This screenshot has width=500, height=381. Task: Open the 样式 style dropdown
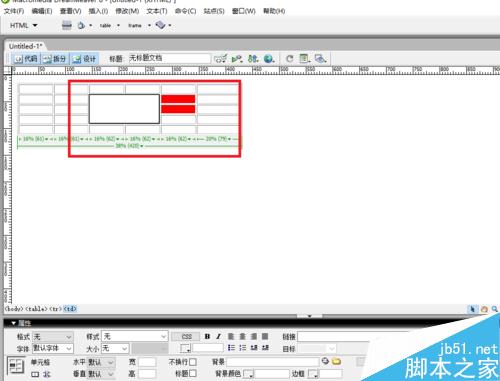(135, 337)
